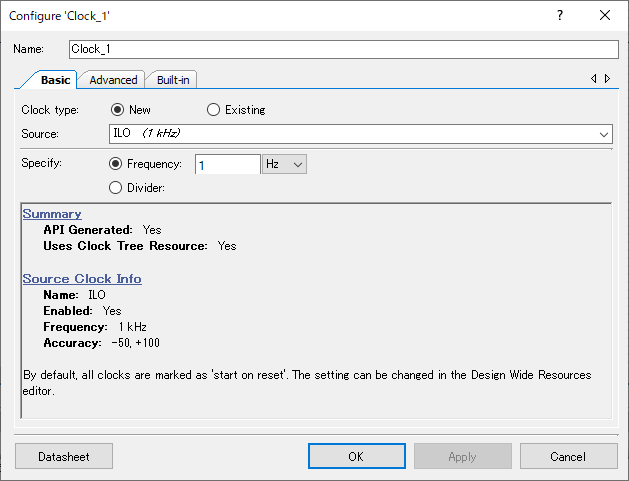Click the frequency value input field

[227, 164]
